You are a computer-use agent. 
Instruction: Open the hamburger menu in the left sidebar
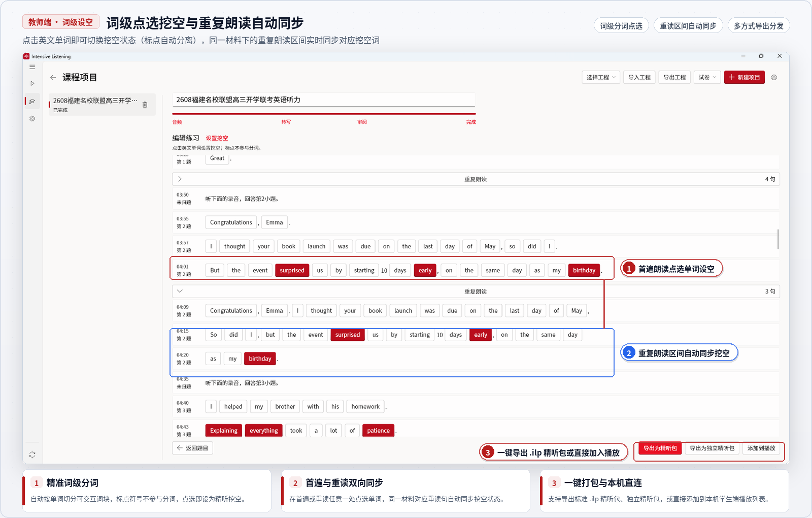point(32,67)
